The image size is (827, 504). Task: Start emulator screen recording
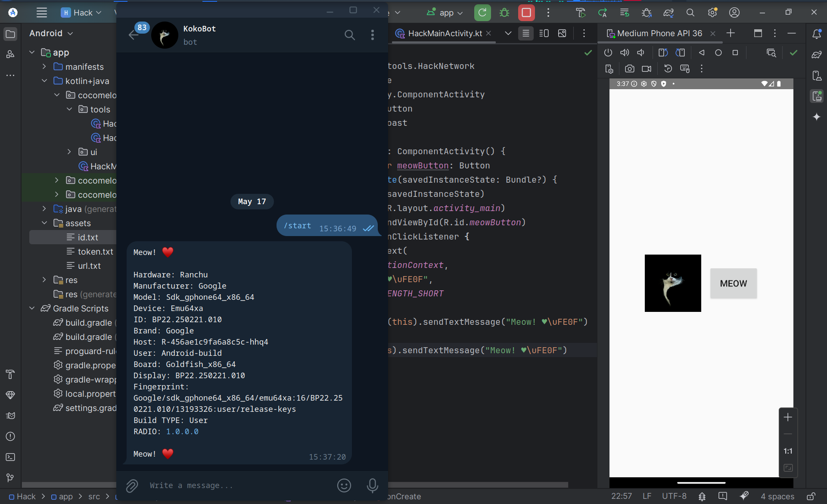point(647,68)
